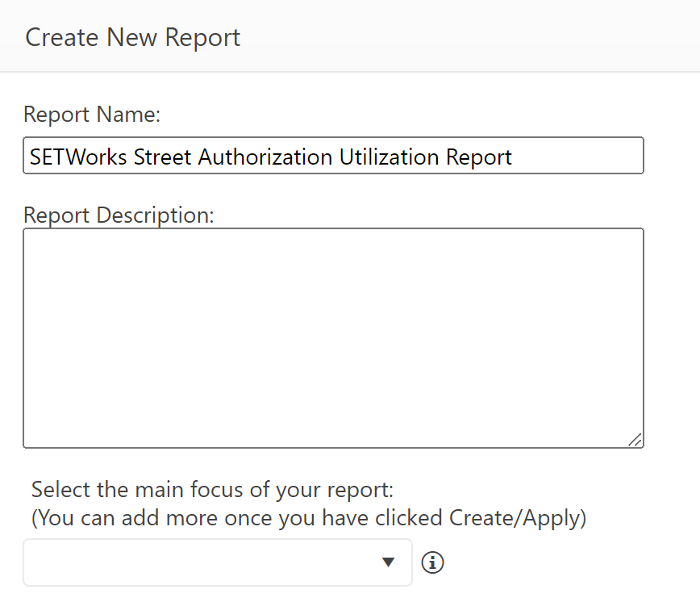The height and width of the screenshot is (602, 700).
Task: Click the "Select the main focus" prompt text
Action: coord(212,490)
